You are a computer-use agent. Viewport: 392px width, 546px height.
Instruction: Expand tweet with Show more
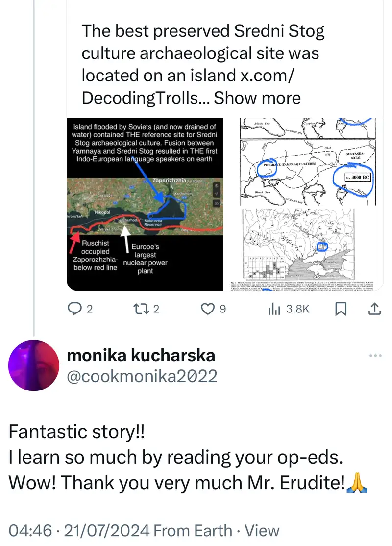[x=258, y=98]
